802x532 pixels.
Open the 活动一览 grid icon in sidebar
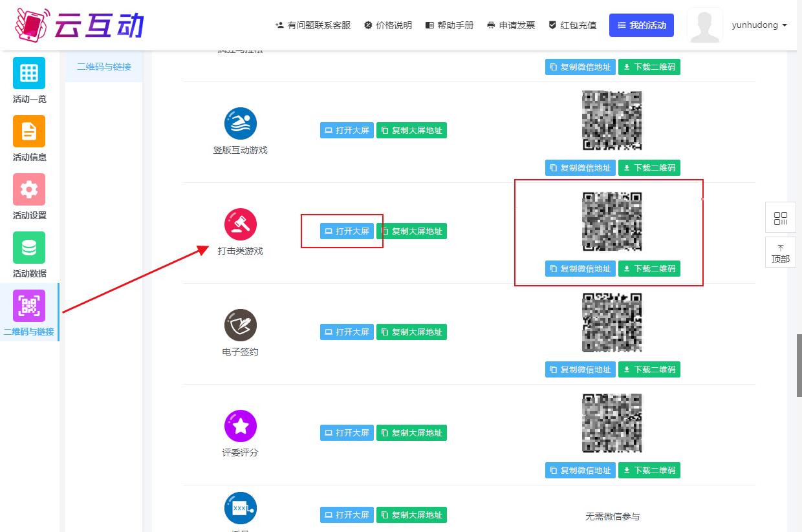29,73
